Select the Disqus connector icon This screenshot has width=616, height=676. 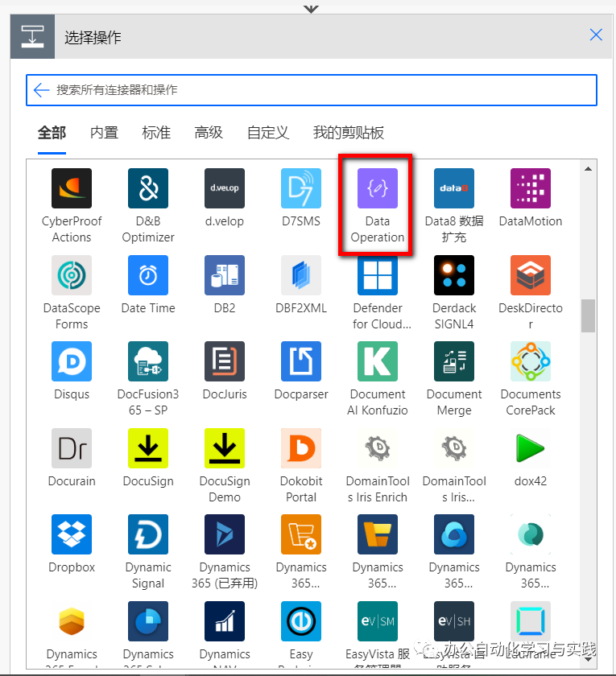(72, 361)
